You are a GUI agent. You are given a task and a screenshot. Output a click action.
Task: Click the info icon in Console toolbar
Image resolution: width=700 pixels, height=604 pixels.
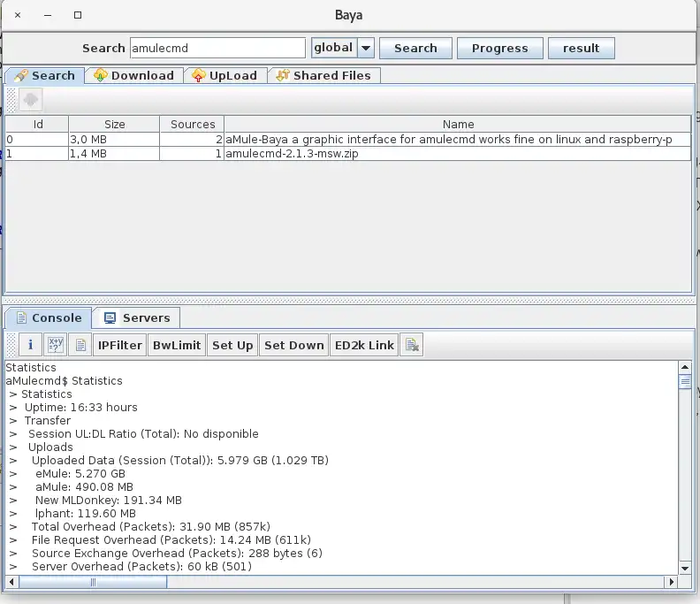[30, 345]
